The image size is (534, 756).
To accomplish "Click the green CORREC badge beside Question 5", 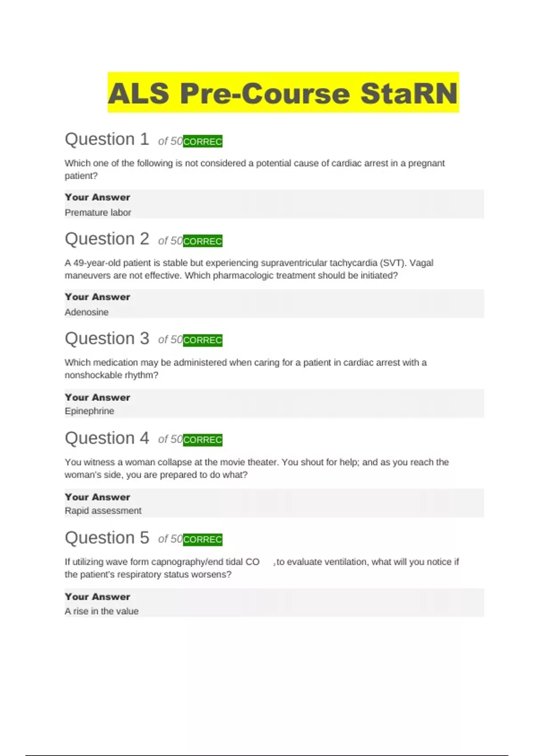I will click(x=202, y=539).
